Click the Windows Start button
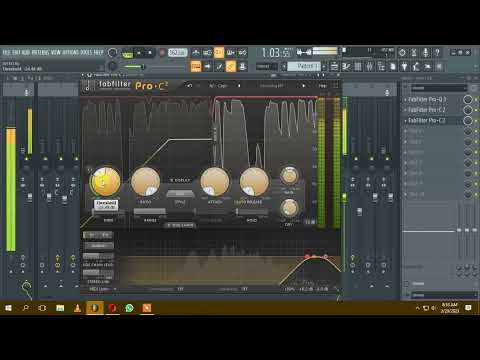 (x=8, y=308)
